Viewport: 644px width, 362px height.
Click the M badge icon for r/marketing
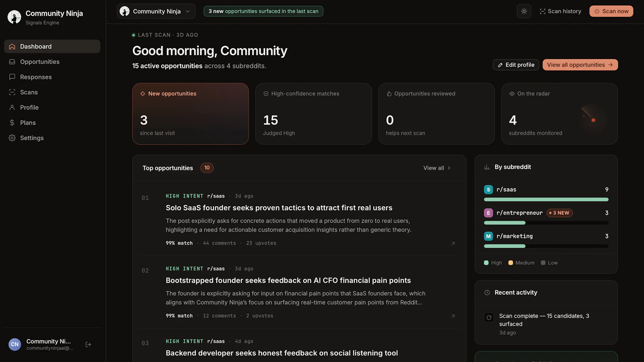488,236
